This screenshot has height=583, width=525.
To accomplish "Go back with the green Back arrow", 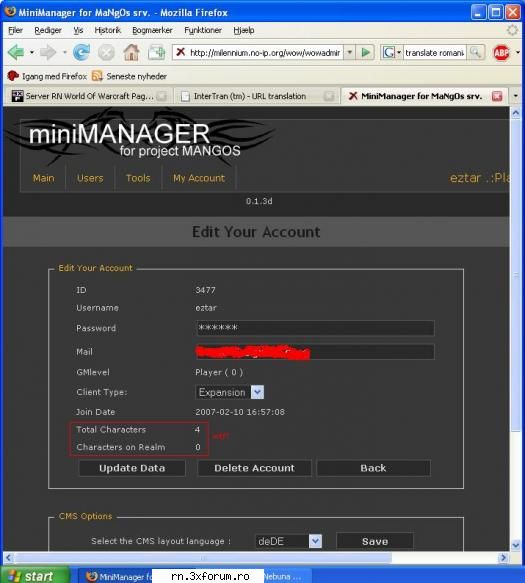I will click(x=16, y=52).
